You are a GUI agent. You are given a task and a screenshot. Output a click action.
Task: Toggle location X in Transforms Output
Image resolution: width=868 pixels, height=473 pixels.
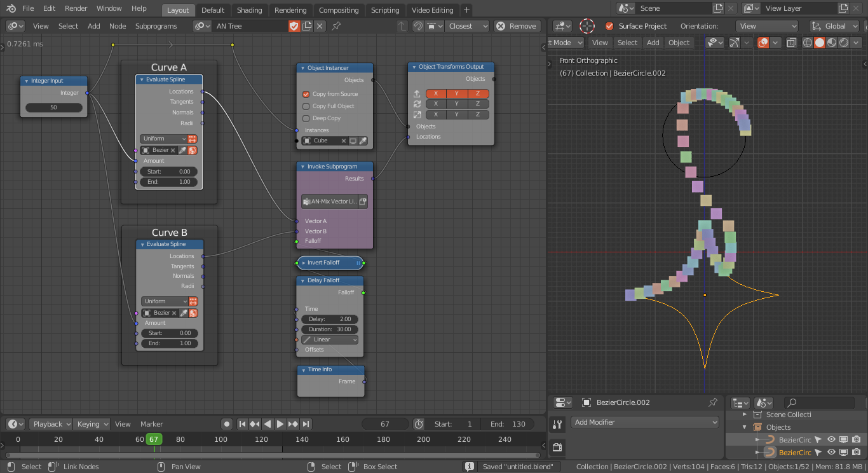coord(436,93)
